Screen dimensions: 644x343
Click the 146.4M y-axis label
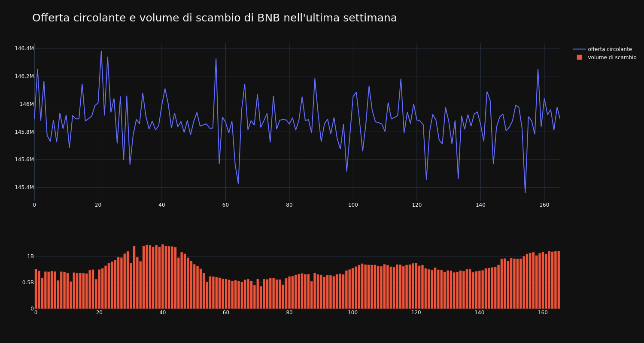pyautogui.click(x=24, y=48)
